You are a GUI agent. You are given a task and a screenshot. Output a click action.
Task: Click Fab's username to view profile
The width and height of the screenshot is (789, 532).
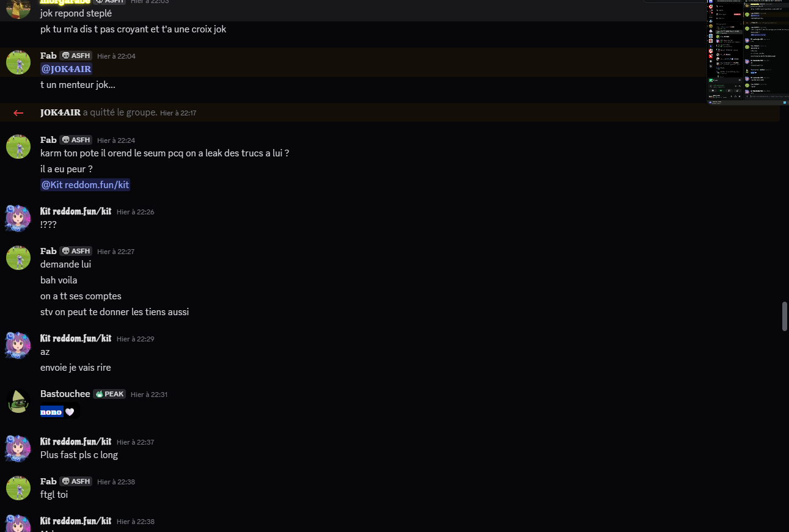[48, 55]
